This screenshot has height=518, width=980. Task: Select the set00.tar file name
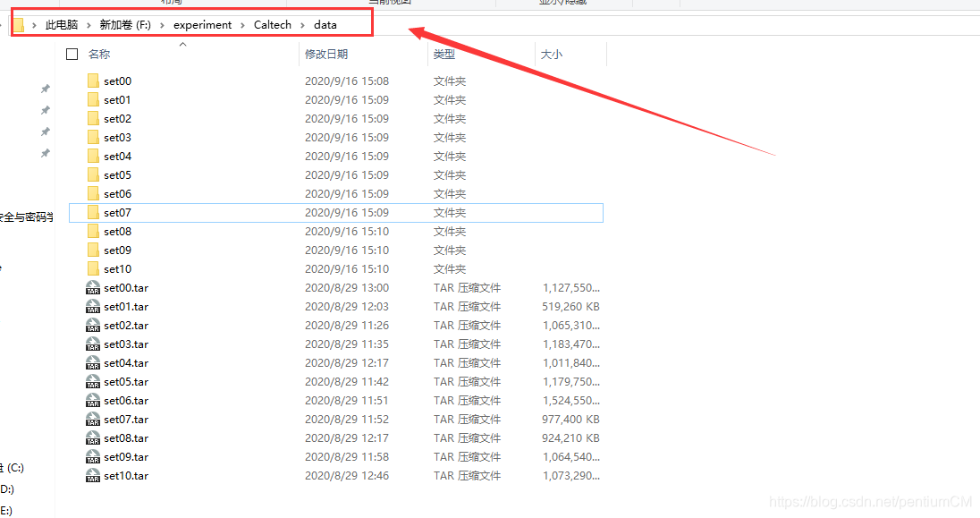[x=126, y=288]
